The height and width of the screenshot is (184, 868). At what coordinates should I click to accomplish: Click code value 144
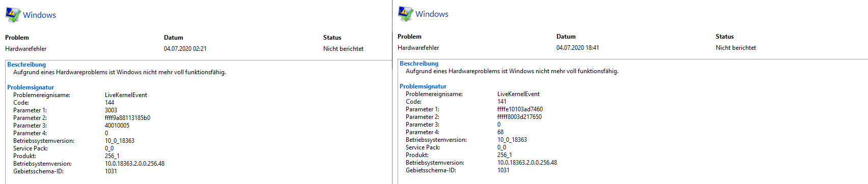pos(109,103)
